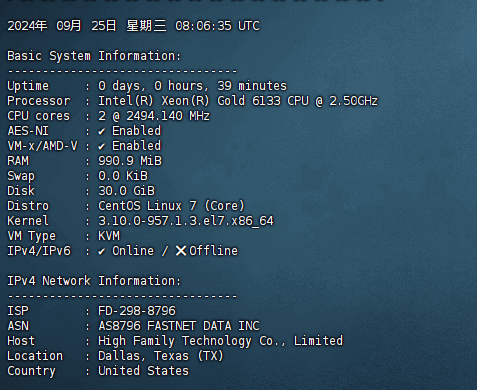Click the United States country value
477x390 pixels.
tap(143, 371)
